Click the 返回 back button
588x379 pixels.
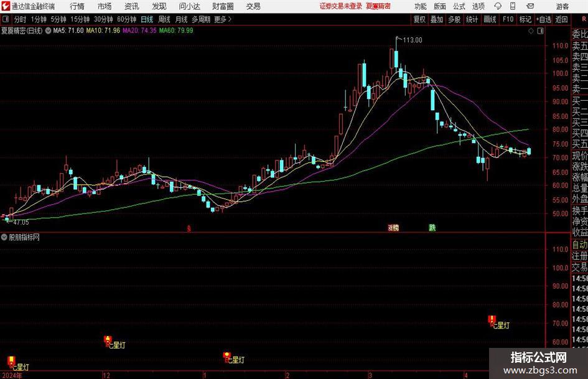point(561,19)
